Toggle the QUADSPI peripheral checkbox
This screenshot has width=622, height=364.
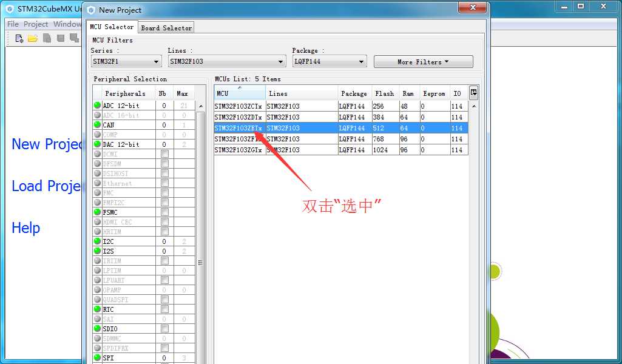coord(164,299)
